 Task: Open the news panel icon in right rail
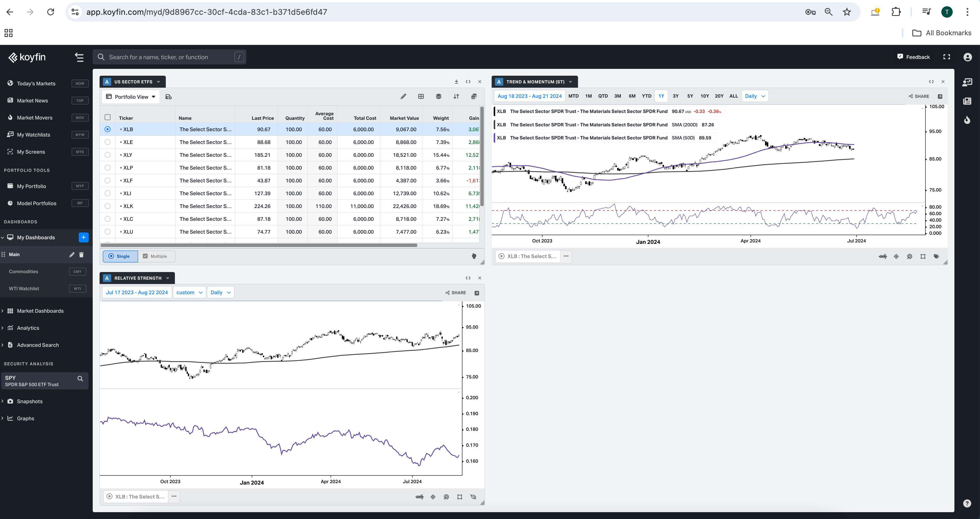[967, 101]
